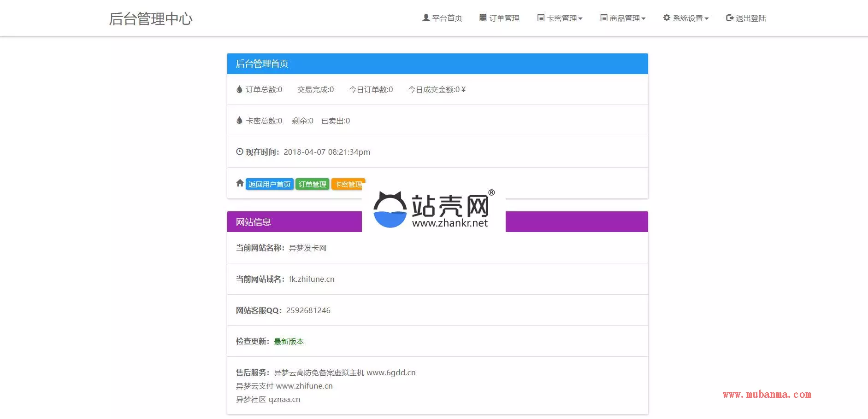This screenshot has width=868, height=419.
Task: Expand the 卡密管理 dropdown caret
Action: tap(580, 19)
